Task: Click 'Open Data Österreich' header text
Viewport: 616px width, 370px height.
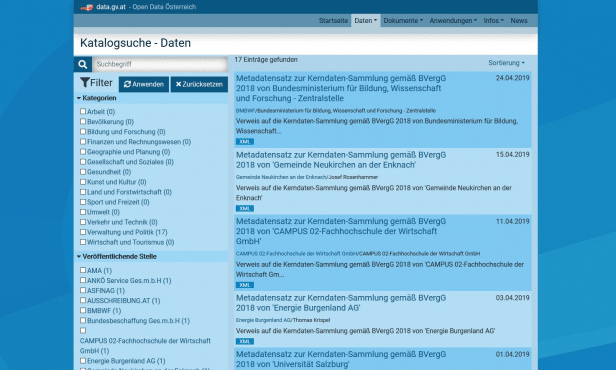Action: click(x=164, y=7)
